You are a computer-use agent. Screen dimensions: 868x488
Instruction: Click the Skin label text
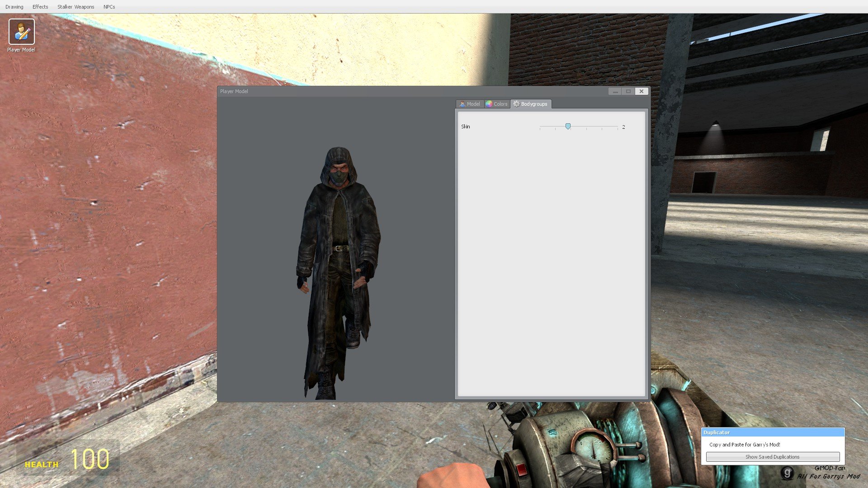click(466, 127)
